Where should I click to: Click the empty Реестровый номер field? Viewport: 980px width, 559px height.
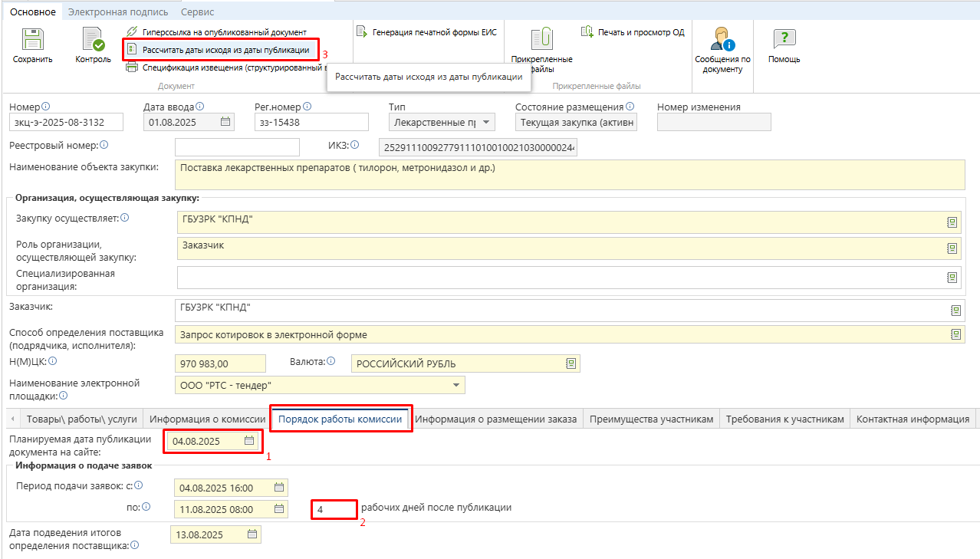tap(237, 147)
